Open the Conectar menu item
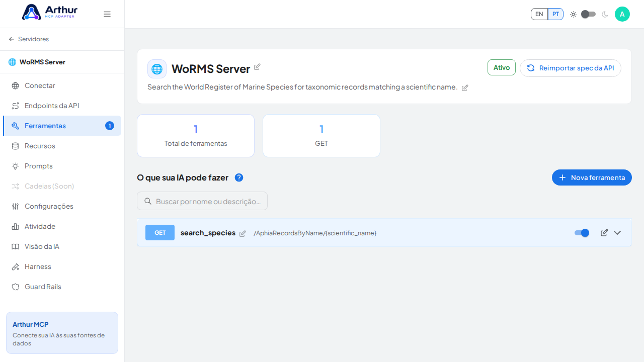The image size is (644, 362). (62, 85)
